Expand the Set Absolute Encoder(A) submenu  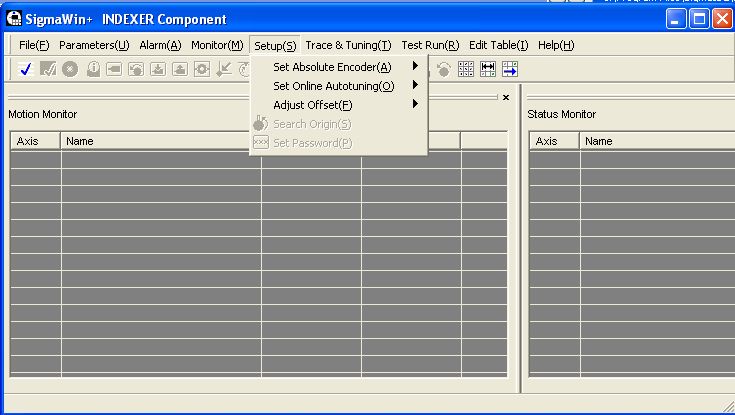pos(338,67)
